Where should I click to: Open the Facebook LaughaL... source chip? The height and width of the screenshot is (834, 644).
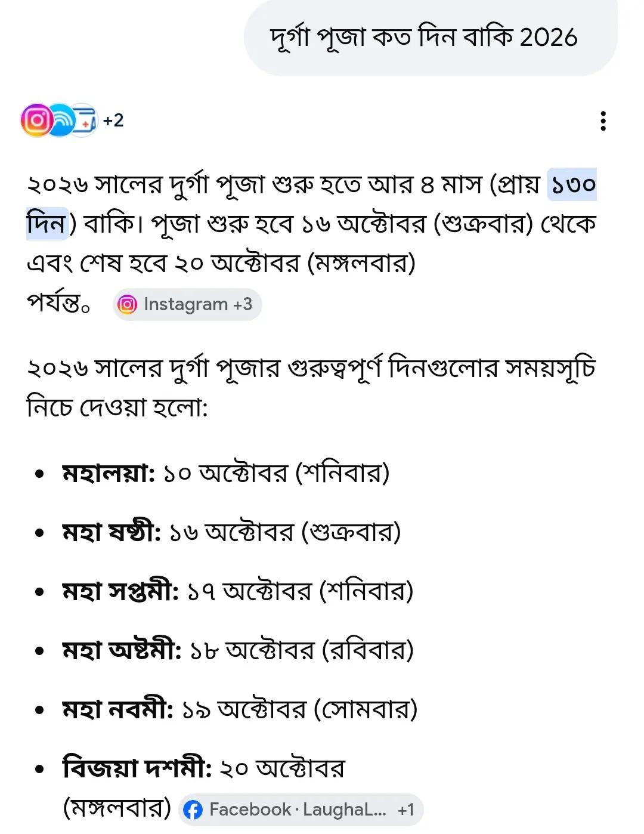301,810
